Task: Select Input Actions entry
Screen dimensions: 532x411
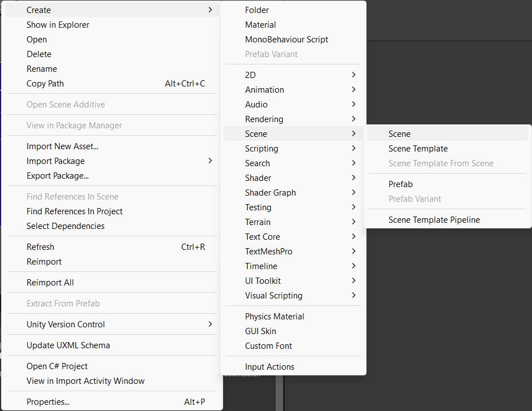Action: [x=293, y=367]
